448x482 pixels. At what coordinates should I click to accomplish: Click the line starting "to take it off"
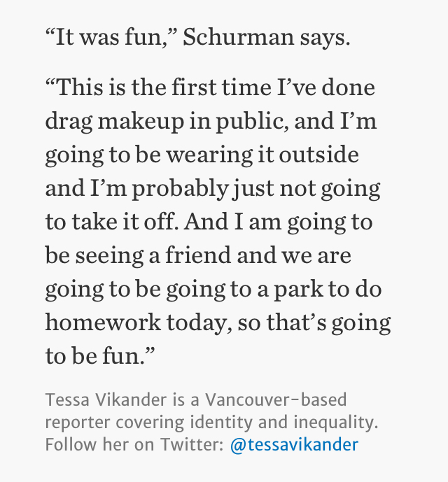click(209, 222)
